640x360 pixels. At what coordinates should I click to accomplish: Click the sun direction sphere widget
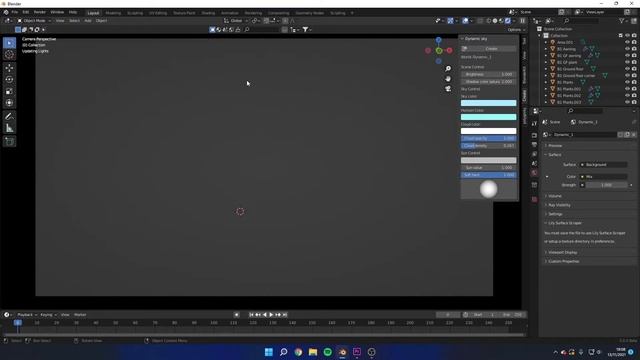489,189
